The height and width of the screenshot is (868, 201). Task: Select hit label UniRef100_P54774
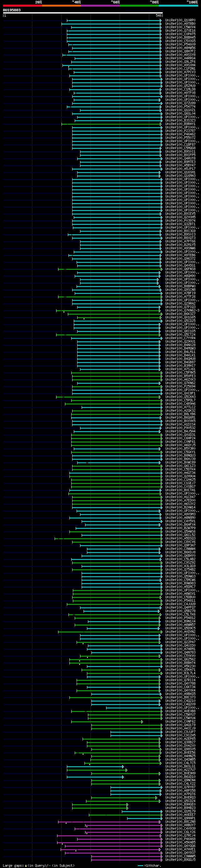(180, 106)
